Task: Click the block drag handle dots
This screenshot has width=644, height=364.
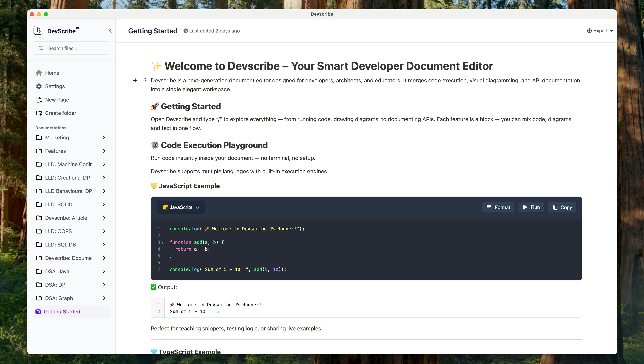Action: point(145,80)
